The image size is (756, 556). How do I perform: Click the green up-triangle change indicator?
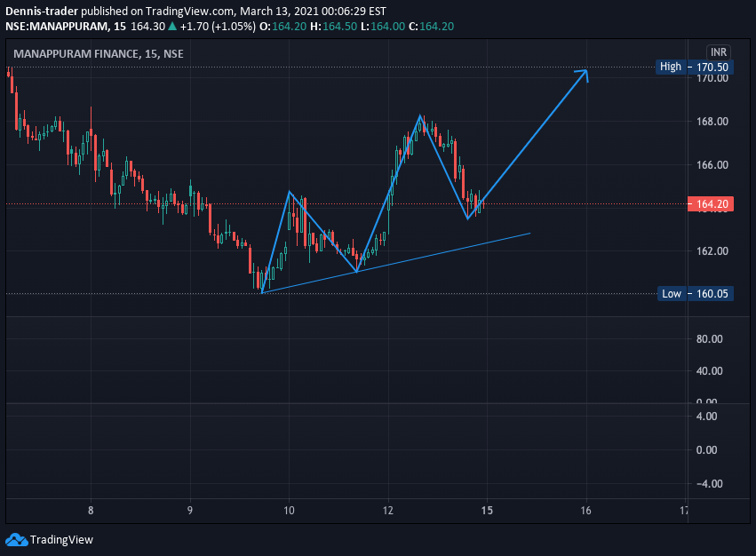coord(172,26)
